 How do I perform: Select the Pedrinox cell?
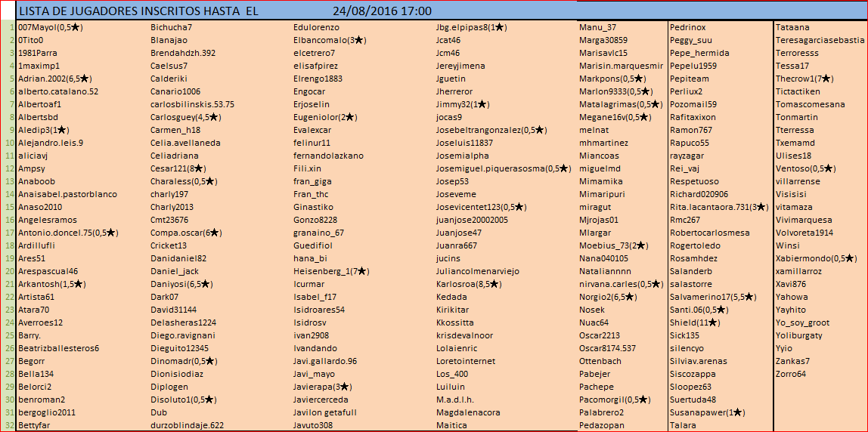[688, 27]
